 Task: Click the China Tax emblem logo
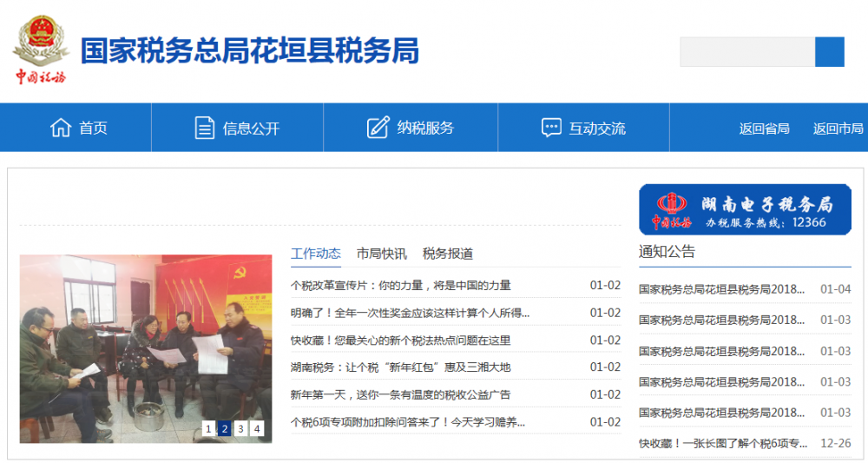point(40,50)
